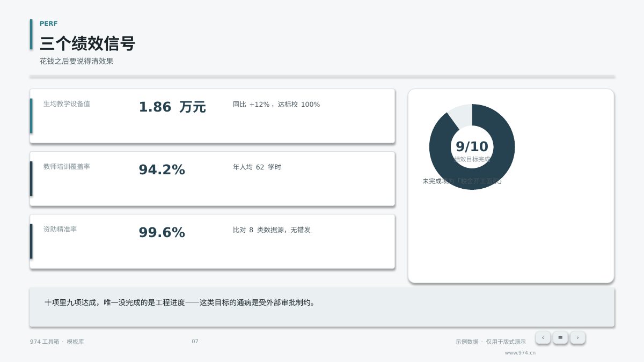
Task: Click the subtitle 花钱之后要说得清效果
Action: point(77,61)
